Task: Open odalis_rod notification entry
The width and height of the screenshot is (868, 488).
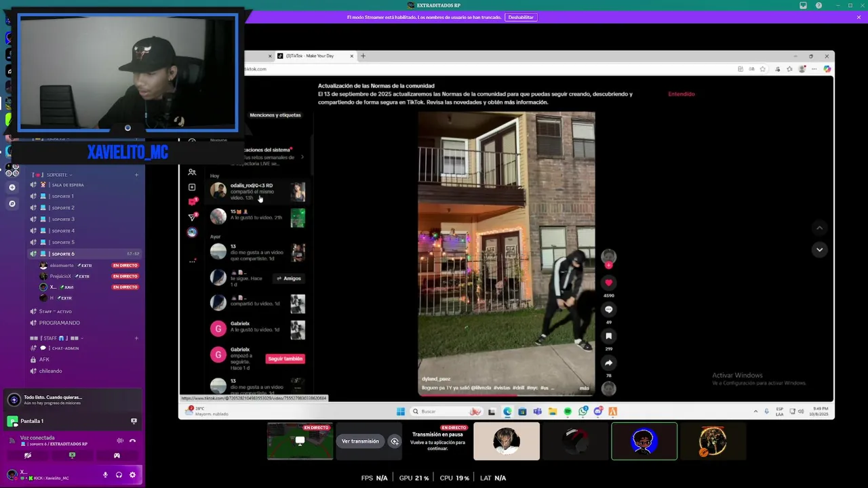Action: click(x=258, y=192)
